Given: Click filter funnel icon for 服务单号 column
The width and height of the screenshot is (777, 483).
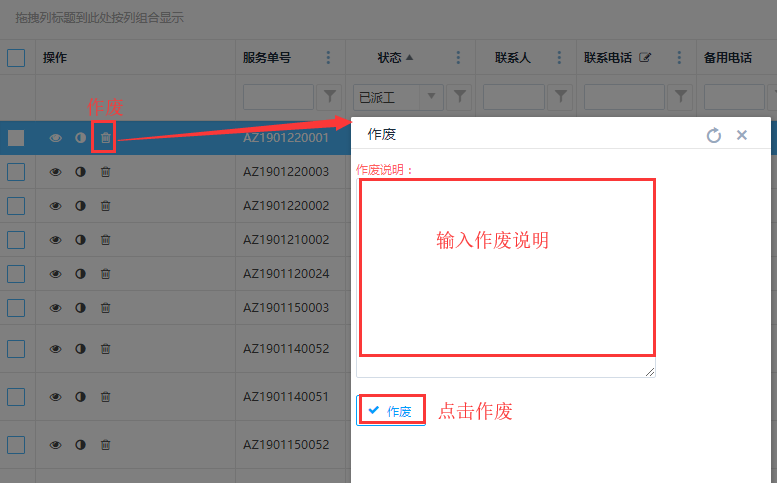Looking at the screenshot, I should [329, 97].
